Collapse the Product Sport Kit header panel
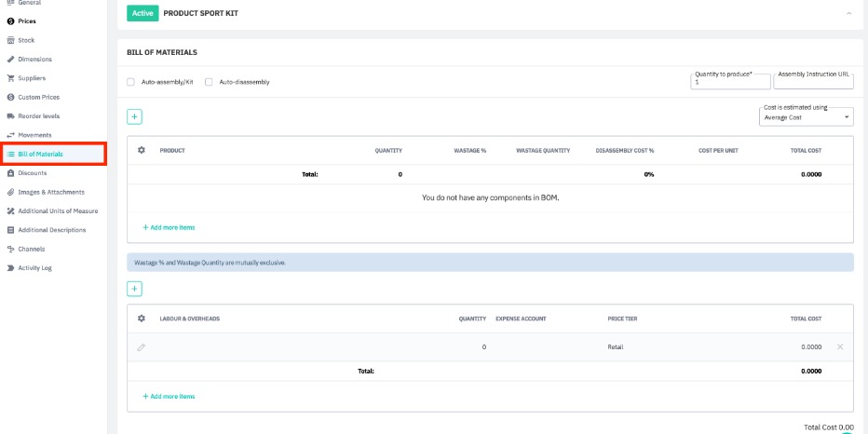This screenshot has height=434, width=868. 848,13
